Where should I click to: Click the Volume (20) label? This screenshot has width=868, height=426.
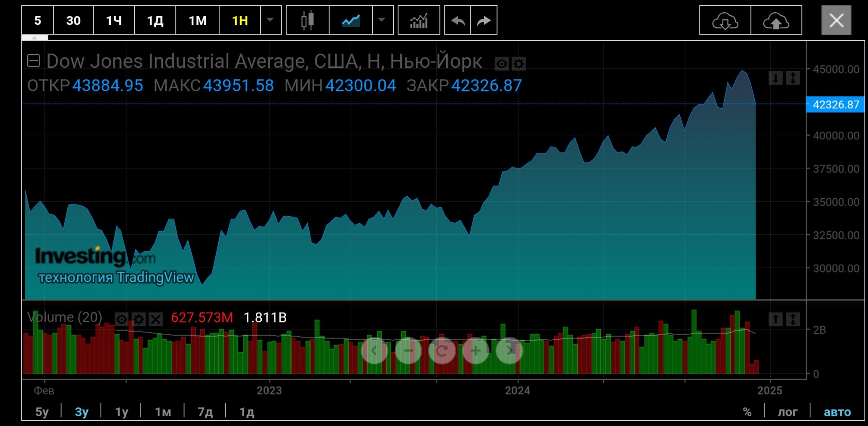pos(65,317)
